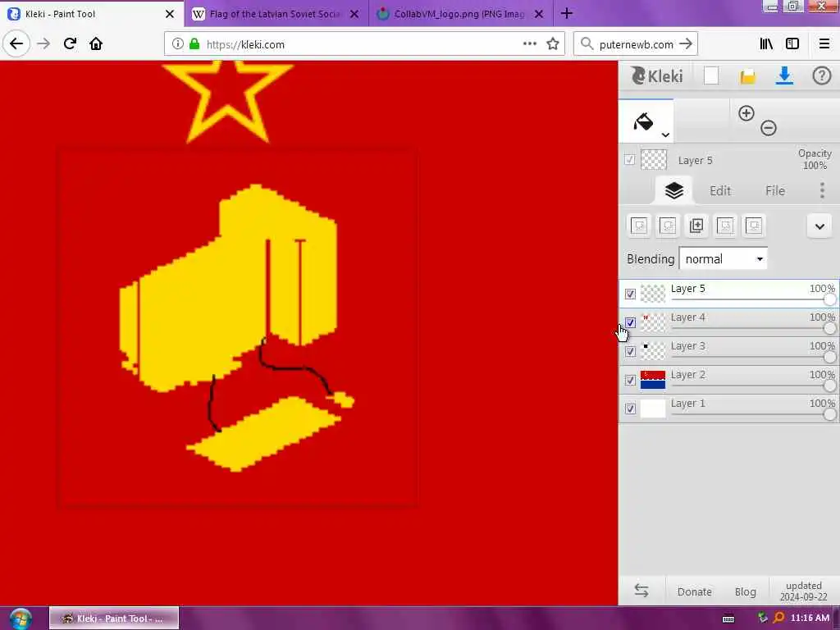Screen dimensions: 840x630
Task: Zoom out with the minus magnifier
Action: tap(768, 127)
